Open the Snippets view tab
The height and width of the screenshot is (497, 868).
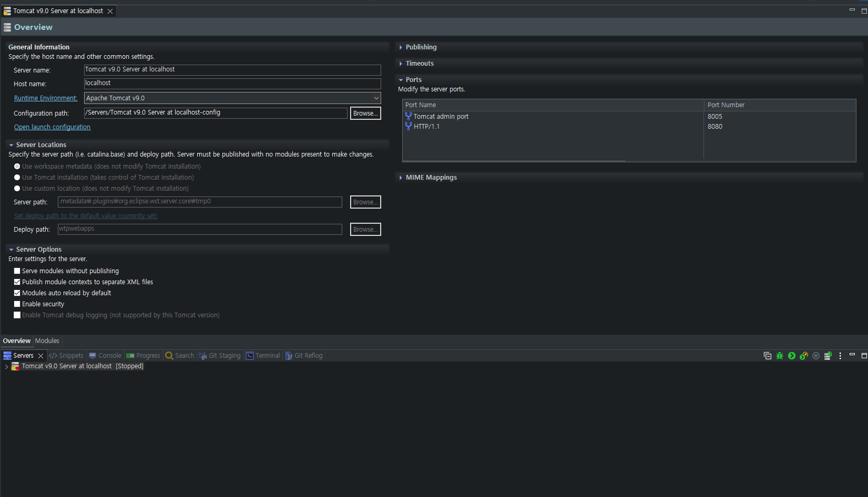pos(66,356)
